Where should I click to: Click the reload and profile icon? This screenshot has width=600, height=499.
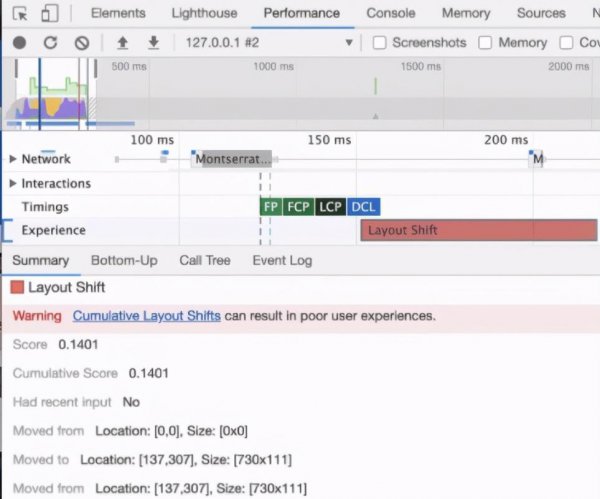(50, 43)
